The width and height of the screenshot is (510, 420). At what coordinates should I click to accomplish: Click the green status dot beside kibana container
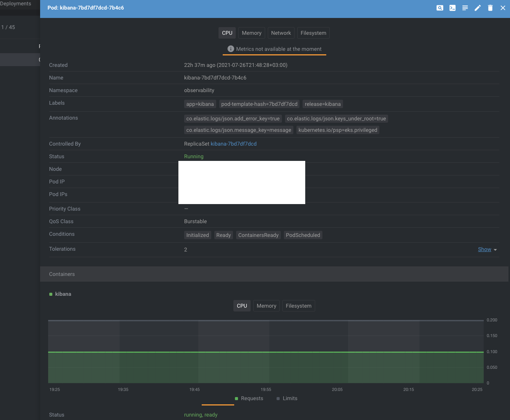click(50, 294)
